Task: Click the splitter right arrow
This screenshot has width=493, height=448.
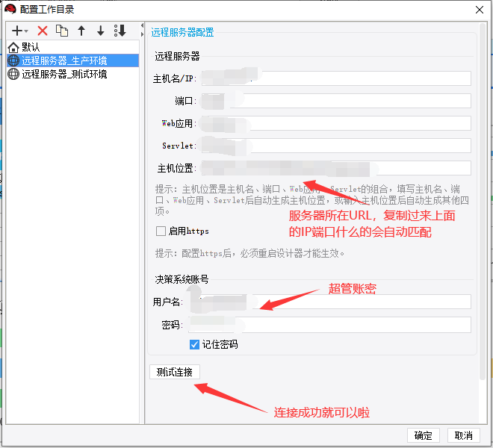Action: [x=142, y=34]
